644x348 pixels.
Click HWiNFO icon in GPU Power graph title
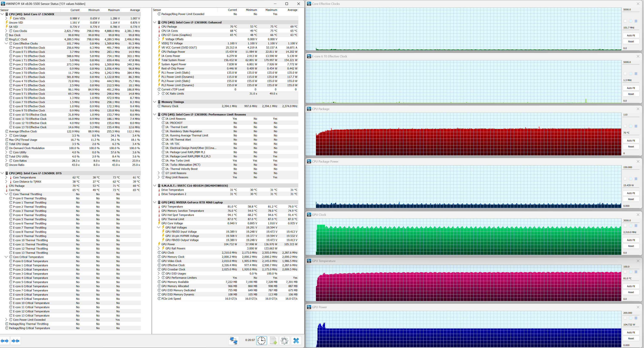tap(309, 307)
